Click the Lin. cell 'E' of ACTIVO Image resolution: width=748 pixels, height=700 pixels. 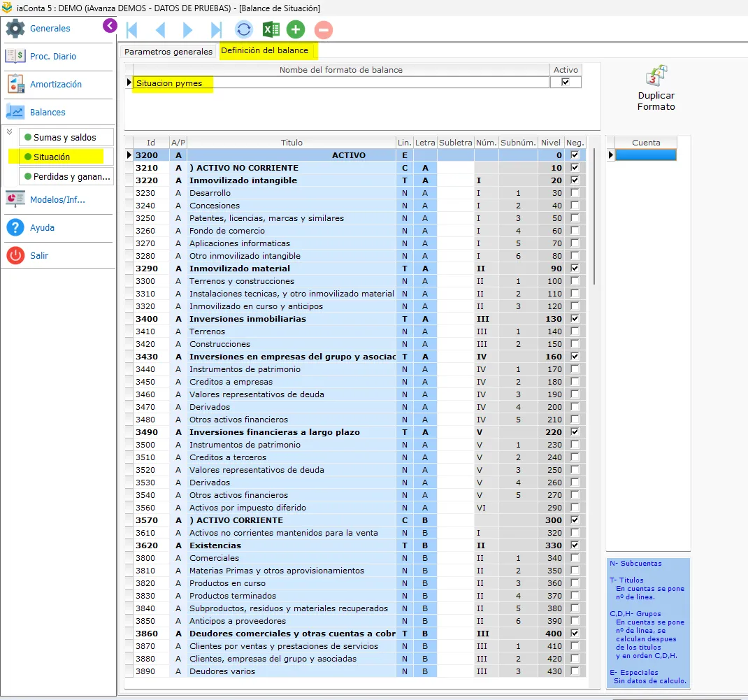tap(405, 155)
